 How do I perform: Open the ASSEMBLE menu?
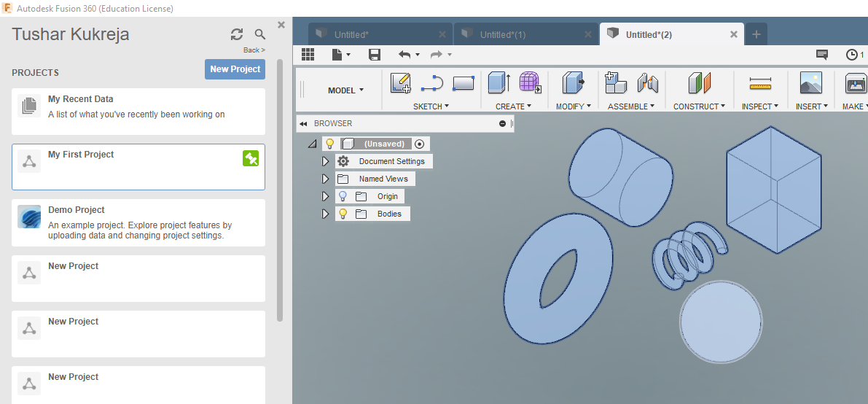click(631, 106)
